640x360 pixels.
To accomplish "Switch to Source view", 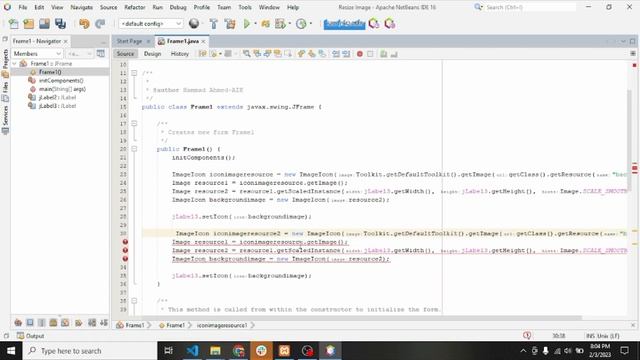I will 125,53.
